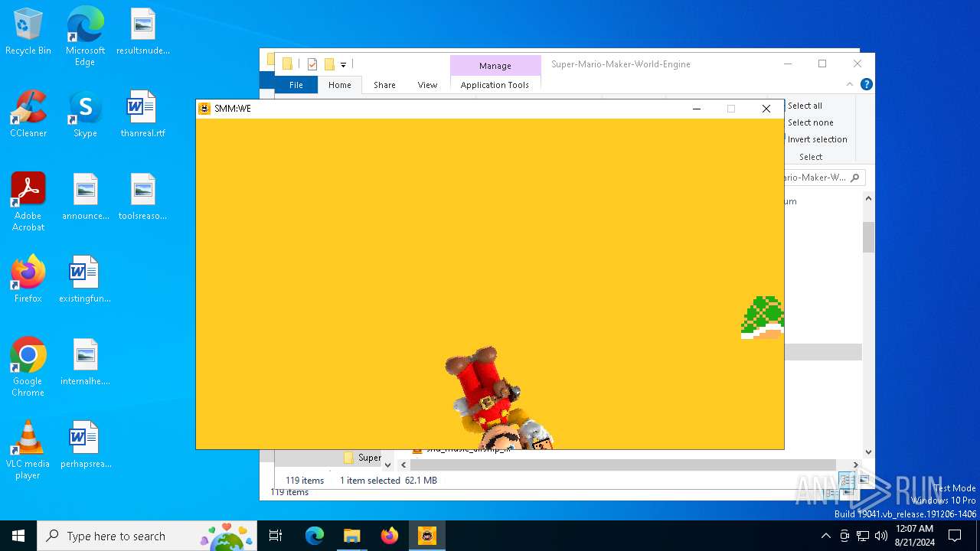Open Microsoft Edge desktop shortcut
The width and height of the screenshot is (980, 551).
click(x=85, y=36)
